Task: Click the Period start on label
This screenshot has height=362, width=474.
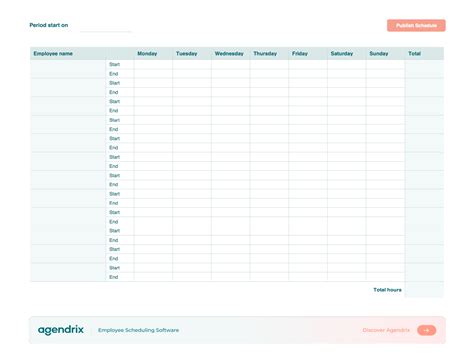Action: (x=49, y=25)
